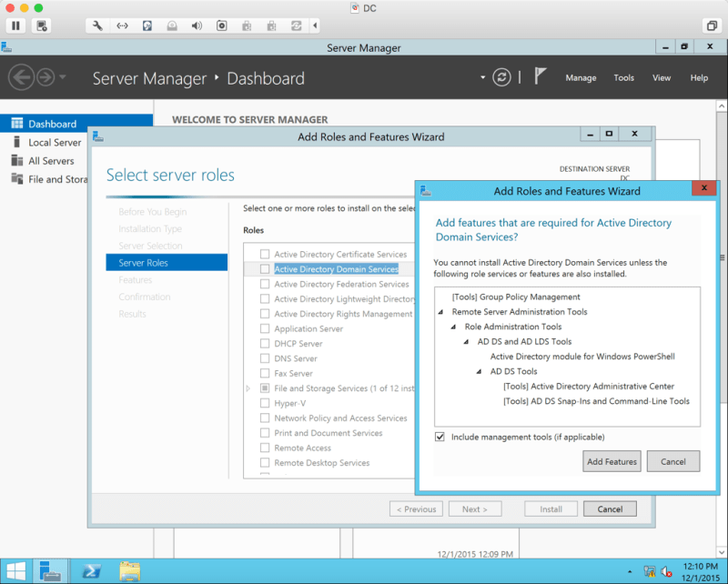Select the Hyper-V role checkbox
Viewport: 728px width, 584px height.
265,403
